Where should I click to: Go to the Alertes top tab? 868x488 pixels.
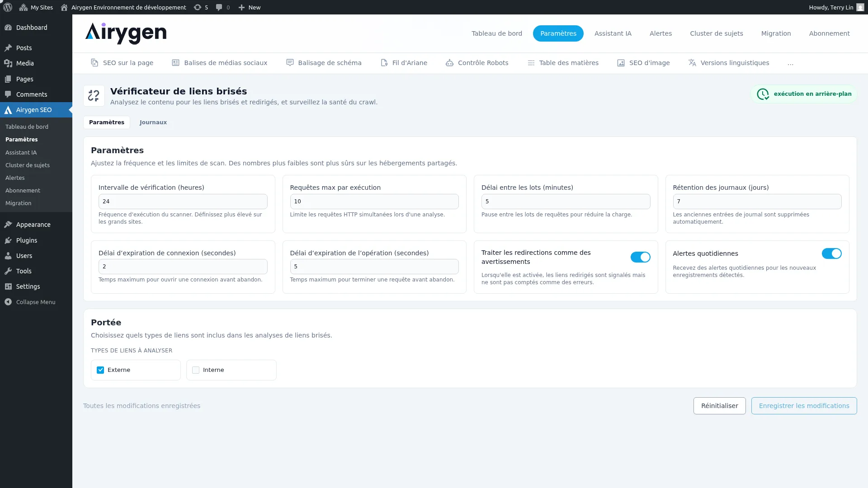coord(660,33)
